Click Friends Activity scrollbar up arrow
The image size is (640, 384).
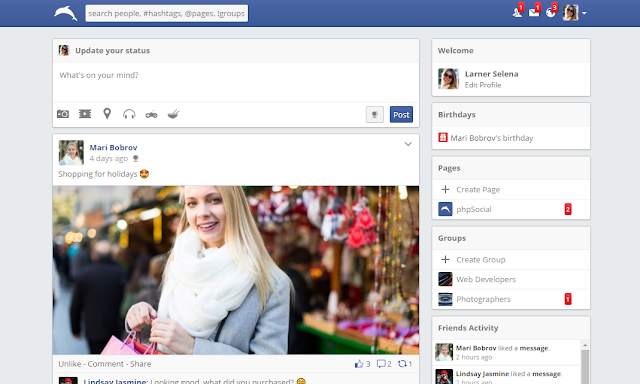coord(585,345)
